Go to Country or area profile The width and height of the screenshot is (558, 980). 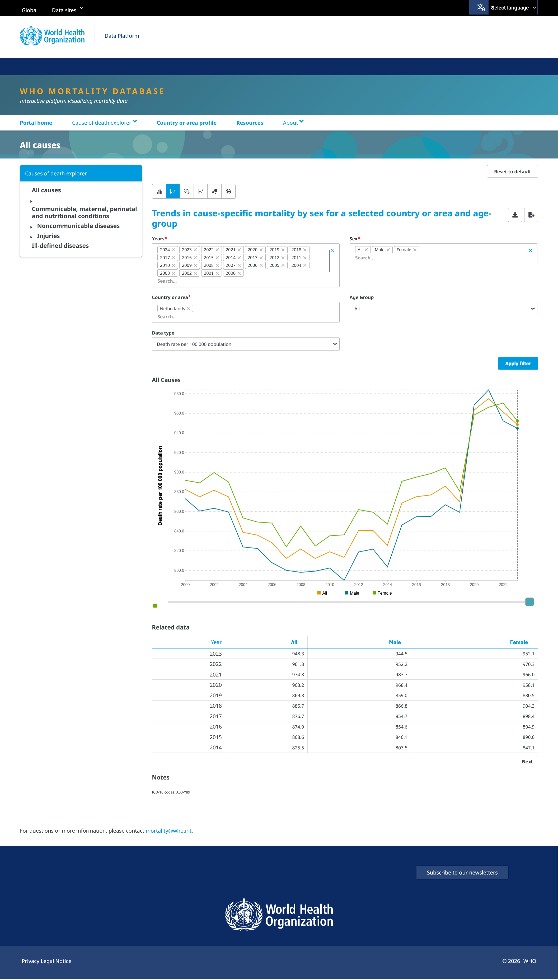187,123
